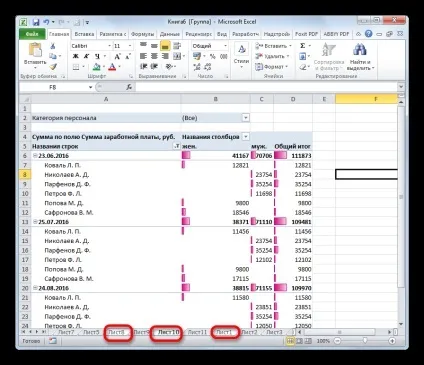Click the Orientation text rotation icon
Viewport: 424px width, 365px height.
[169, 67]
